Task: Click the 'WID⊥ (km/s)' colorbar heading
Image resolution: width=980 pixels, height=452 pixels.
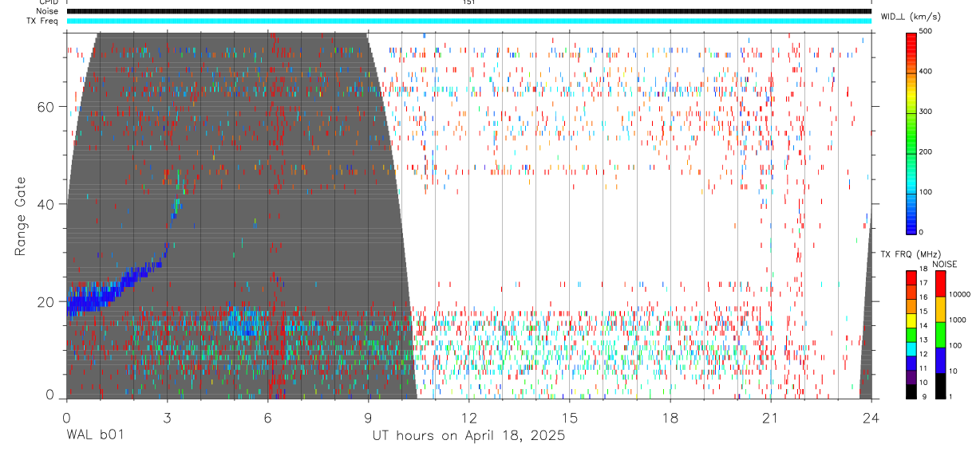Action: [911, 16]
